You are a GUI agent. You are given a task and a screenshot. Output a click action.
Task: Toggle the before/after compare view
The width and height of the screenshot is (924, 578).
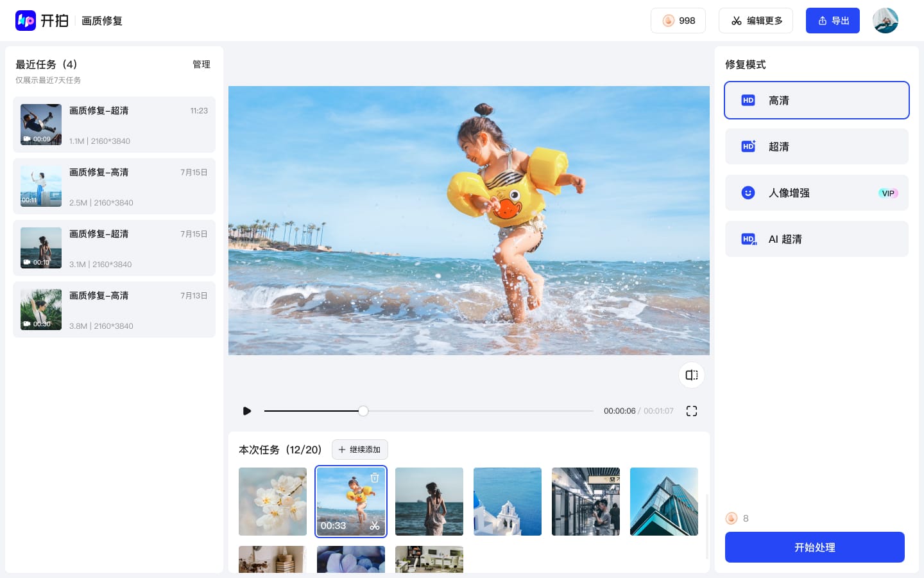692,375
